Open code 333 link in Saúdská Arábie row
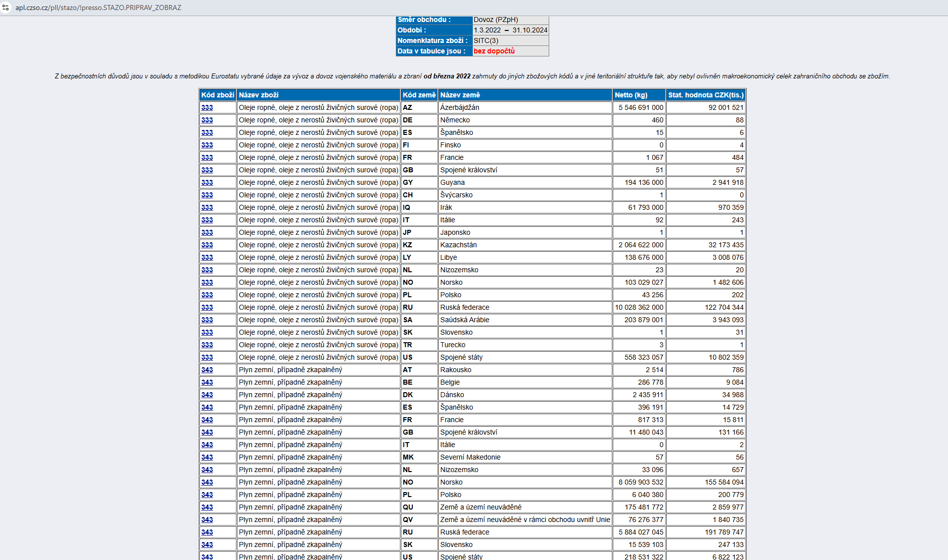The image size is (948, 560). click(x=207, y=320)
